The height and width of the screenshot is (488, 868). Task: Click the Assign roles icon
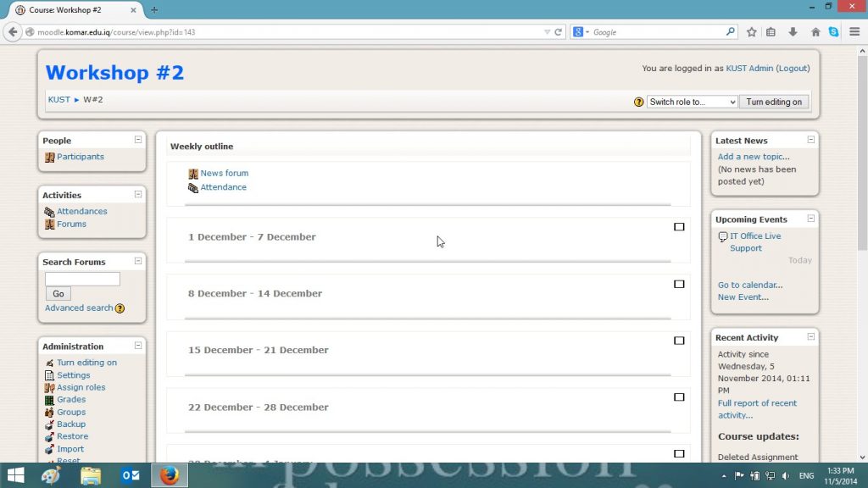tap(50, 388)
